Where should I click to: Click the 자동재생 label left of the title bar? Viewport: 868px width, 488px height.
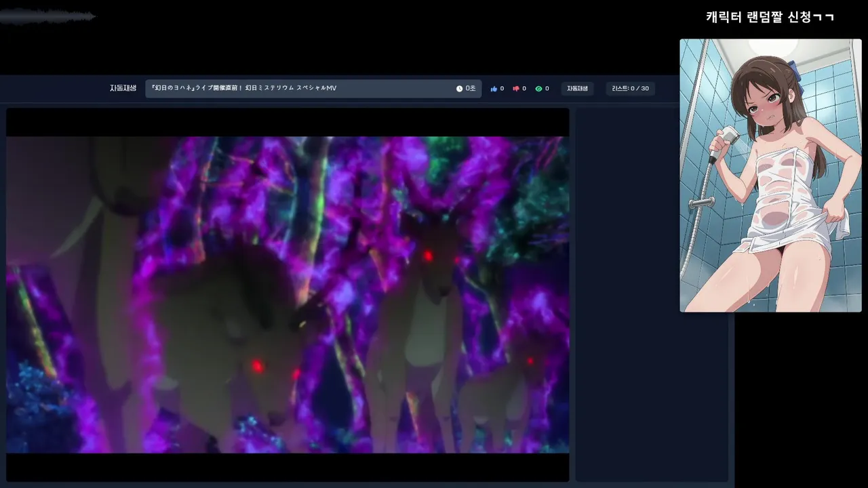coord(123,88)
